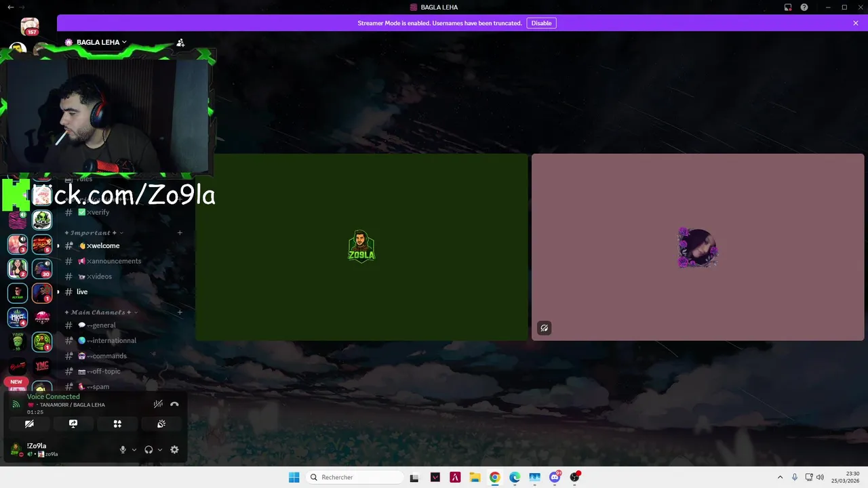Collapse the Important channel category

94,232
